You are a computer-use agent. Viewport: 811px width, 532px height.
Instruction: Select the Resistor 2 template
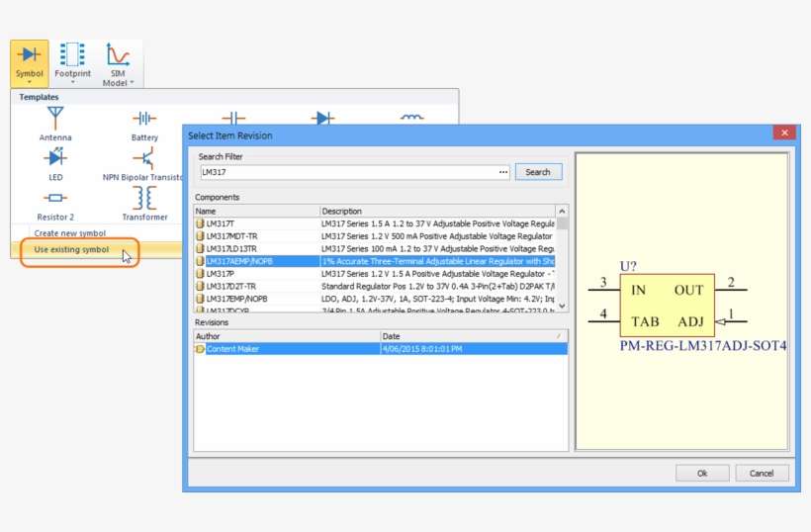[x=55, y=204]
